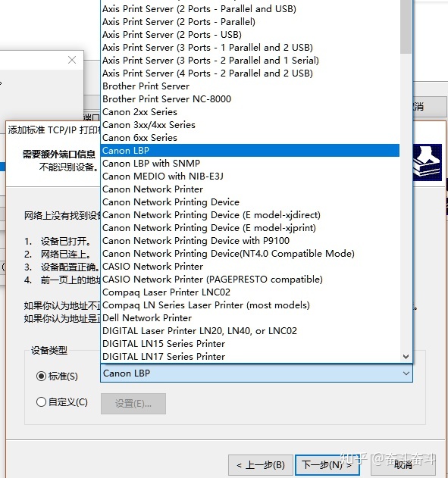The width and height of the screenshot is (448, 478).
Task: Collapse the Canon LBP device type combo box
Action: pos(256,373)
